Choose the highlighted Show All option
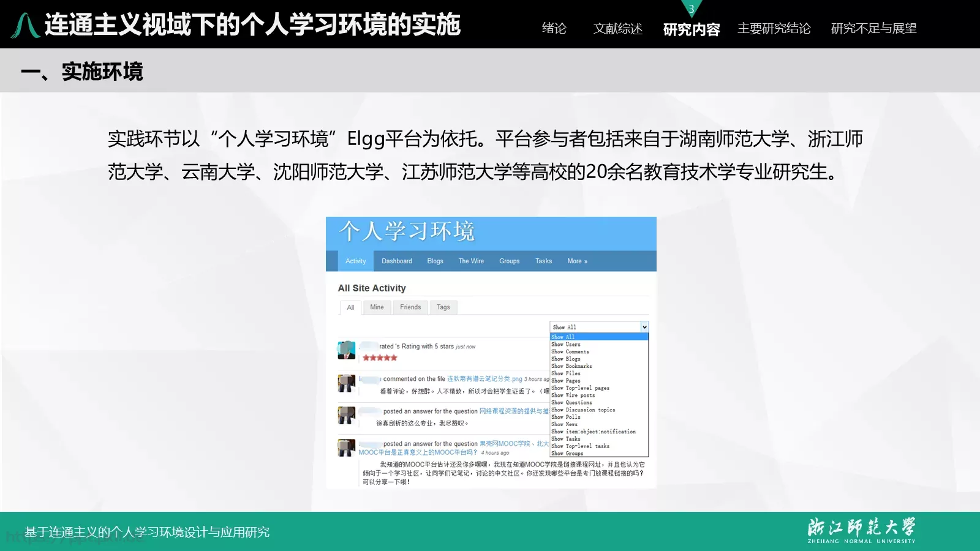Screen dimensions: 980x551 click(x=599, y=337)
